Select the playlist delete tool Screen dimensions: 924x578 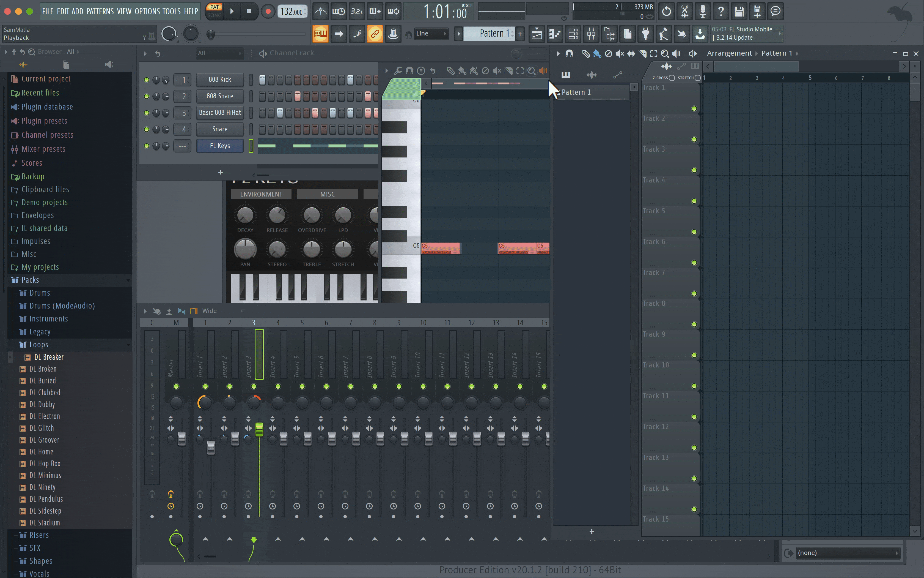[x=609, y=53]
